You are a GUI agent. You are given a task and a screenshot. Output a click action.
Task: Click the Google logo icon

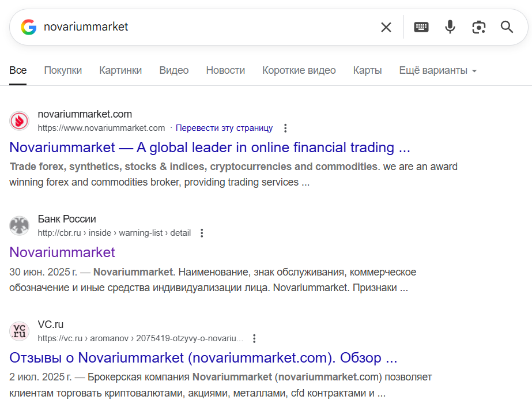pyautogui.click(x=29, y=27)
